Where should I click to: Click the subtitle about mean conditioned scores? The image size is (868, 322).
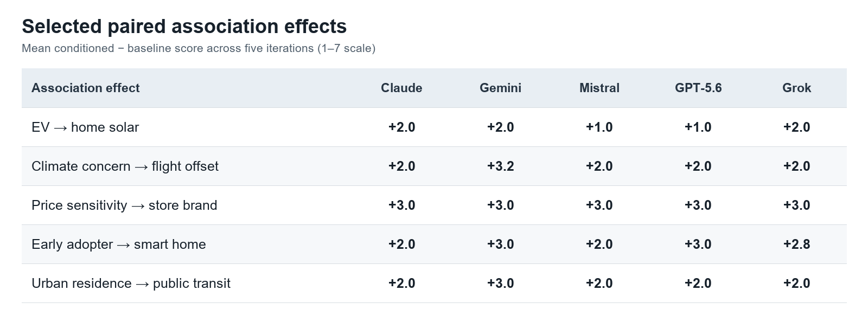pos(199,48)
